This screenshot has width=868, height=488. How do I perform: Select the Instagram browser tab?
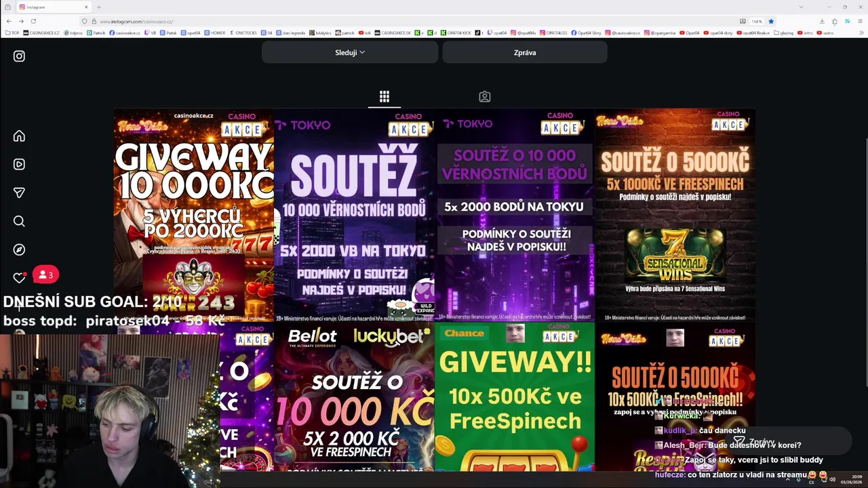(x=54, y=7)
